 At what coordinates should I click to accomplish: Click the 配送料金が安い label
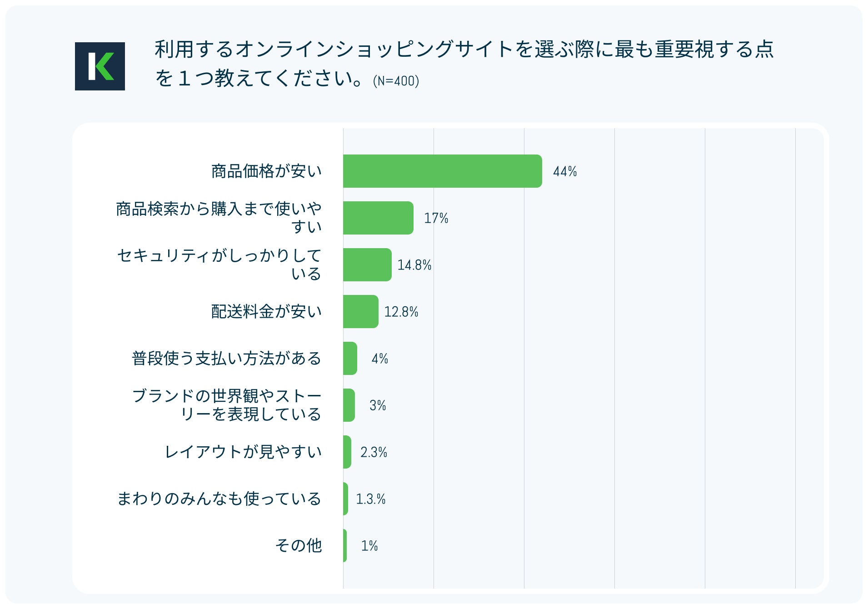(267, 312)
